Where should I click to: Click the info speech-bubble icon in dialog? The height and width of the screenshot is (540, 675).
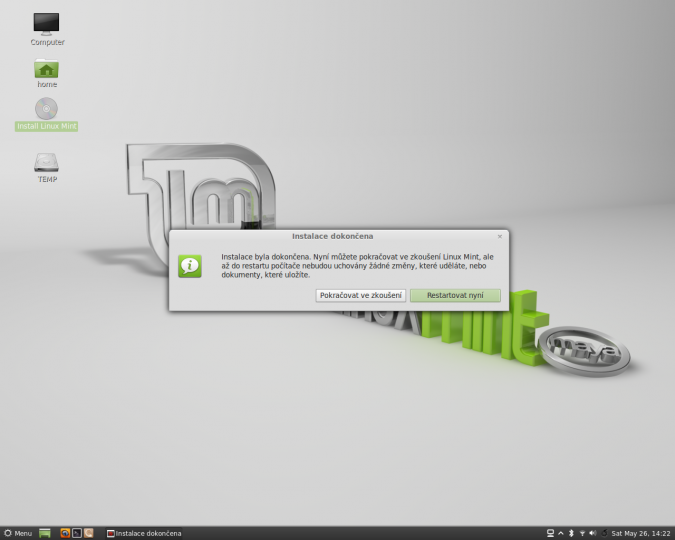[190, 266]
